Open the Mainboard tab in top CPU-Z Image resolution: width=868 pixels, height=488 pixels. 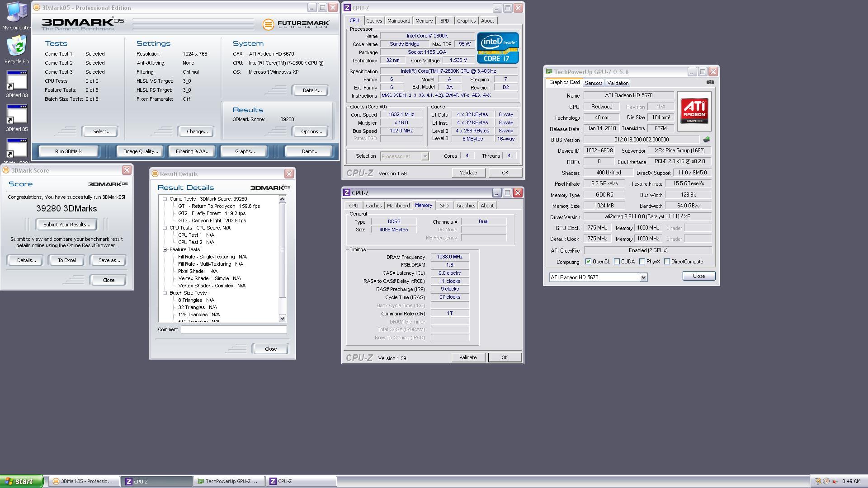[399, 21]
